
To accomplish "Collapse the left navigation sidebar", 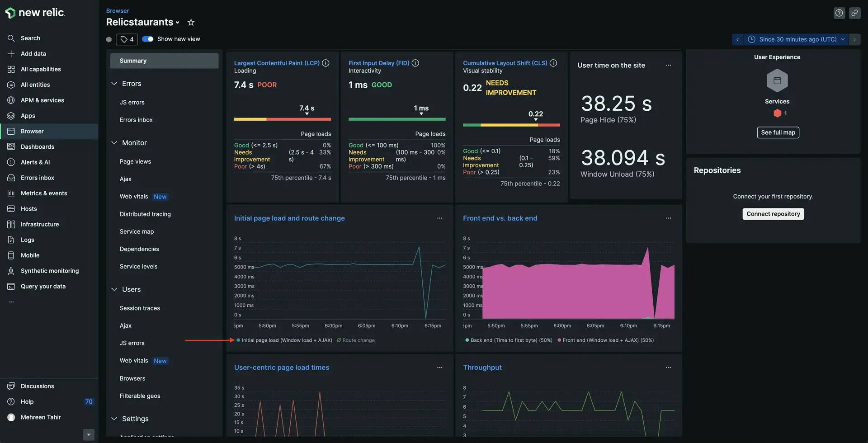I will pos(89,435).
